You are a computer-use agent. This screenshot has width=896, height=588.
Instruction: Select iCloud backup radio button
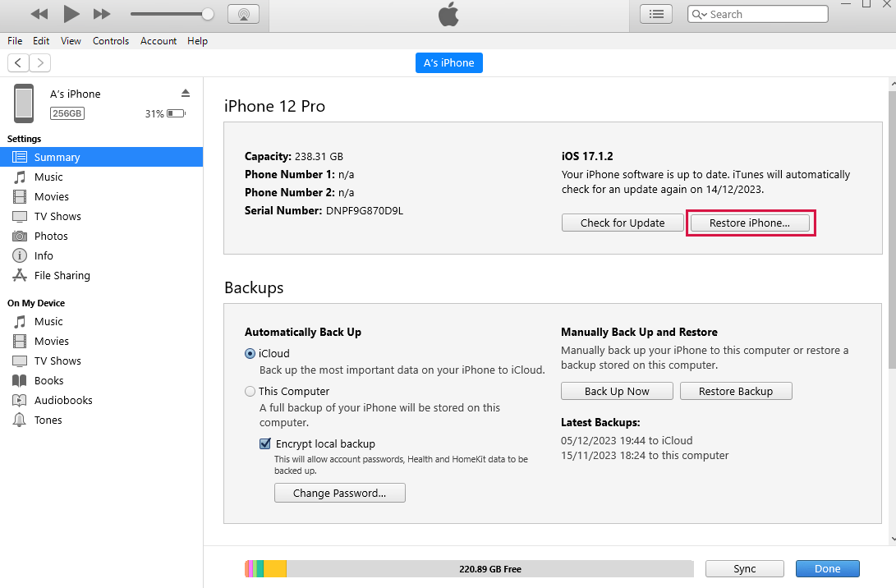point(250,354)
